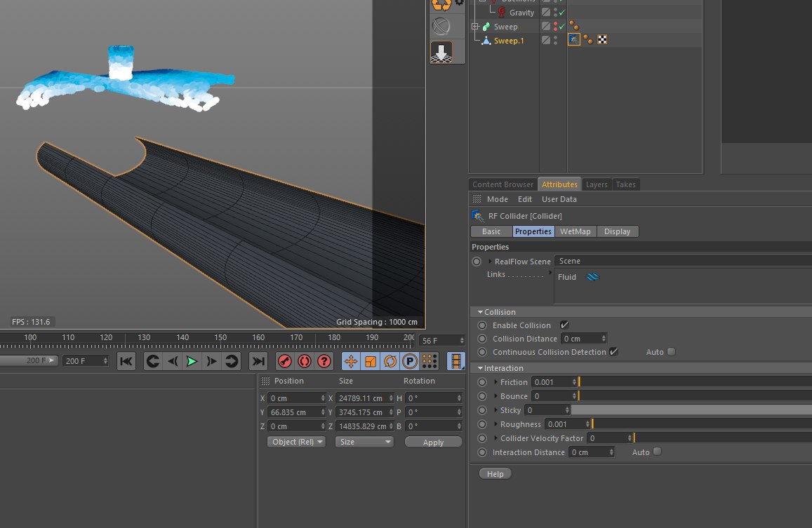Toggle Scale keyframe recording icon
The height and width of the screenshot is (528, 812).
pyautogui.click(x=371, y=361)
